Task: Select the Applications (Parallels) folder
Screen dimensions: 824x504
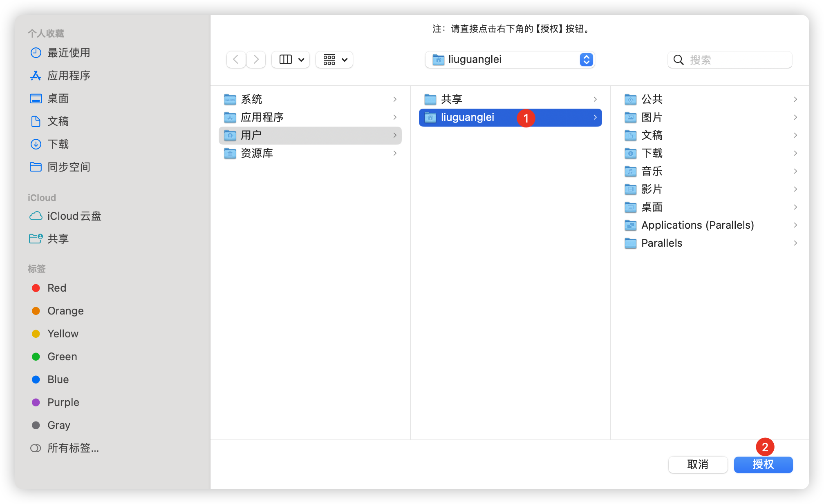Action: coord(697,225)
